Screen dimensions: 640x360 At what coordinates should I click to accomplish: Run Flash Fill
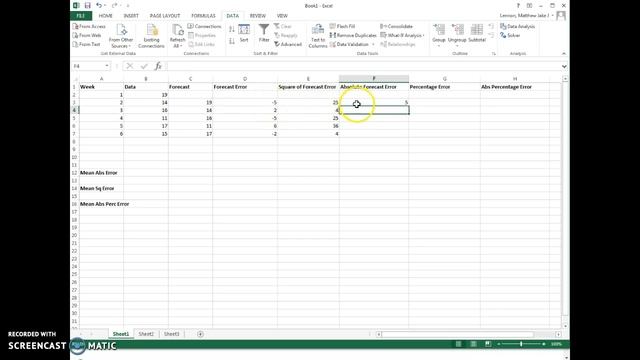click(342, 26)
